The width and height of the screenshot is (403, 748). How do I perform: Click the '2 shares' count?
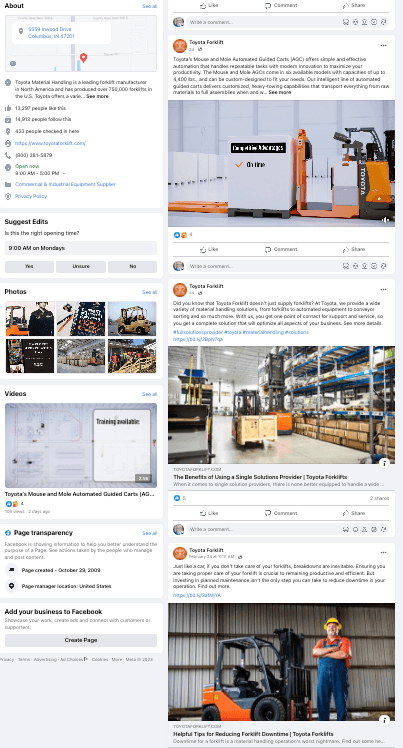pyautogui.click(x=380, y=498)
